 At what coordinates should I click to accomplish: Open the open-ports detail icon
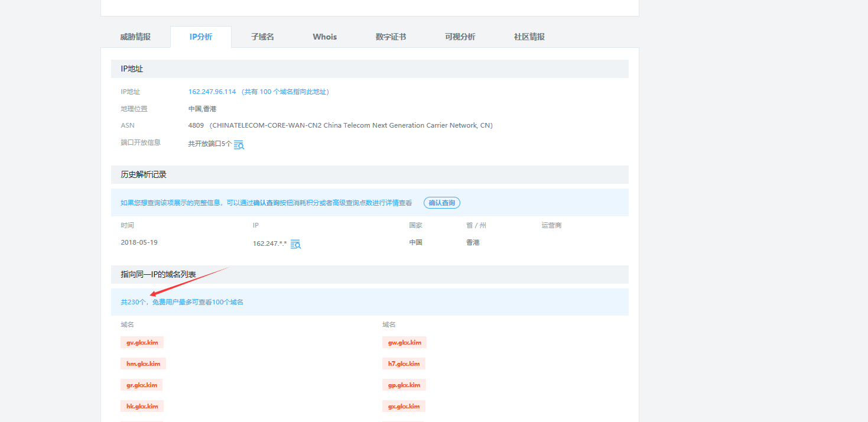pyautogui.click(x=239, y=144)
